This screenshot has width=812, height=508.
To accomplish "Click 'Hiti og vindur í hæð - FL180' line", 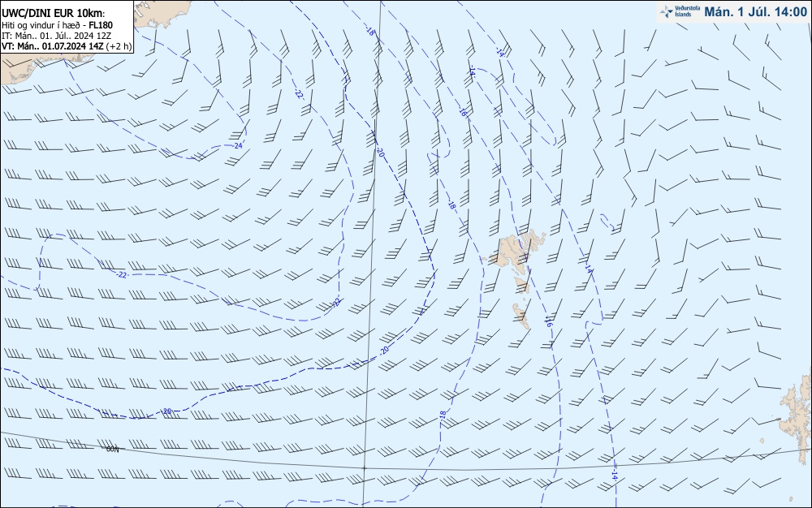I will click(x=58, y=25).
